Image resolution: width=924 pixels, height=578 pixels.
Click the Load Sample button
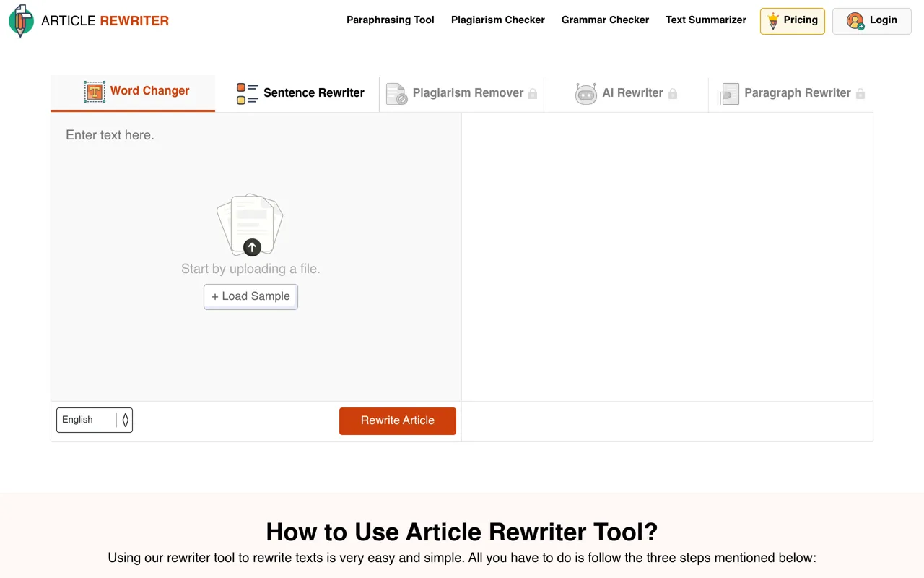250,296
